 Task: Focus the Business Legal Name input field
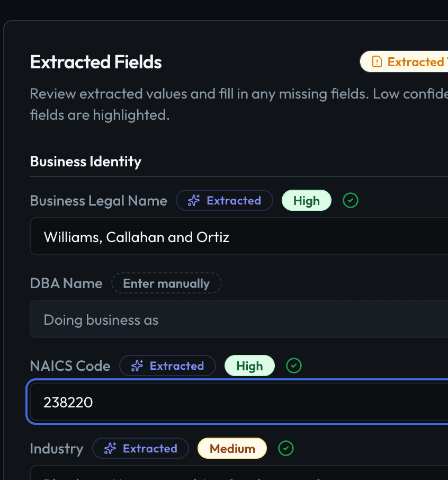[x=239, y=236]
